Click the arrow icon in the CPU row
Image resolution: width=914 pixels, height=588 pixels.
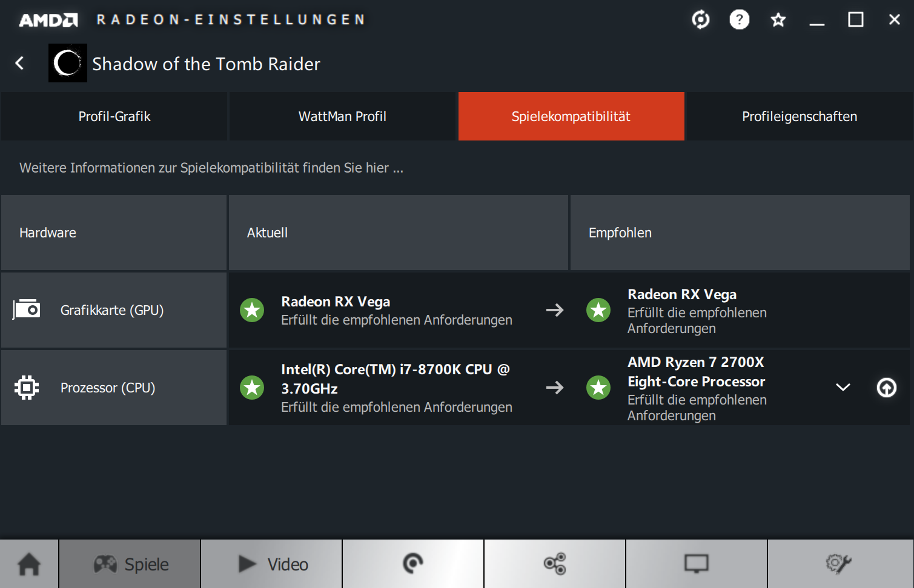[x=555, y=388]
